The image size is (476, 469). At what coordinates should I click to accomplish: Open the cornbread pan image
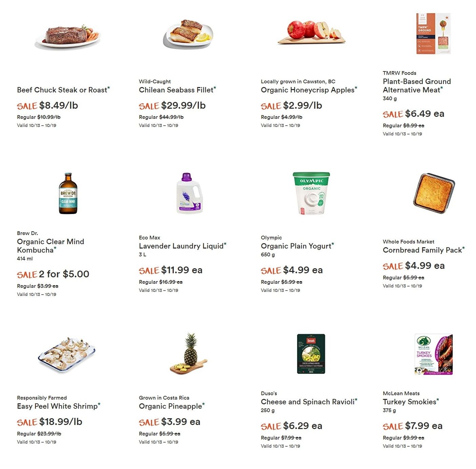(434, 193)
